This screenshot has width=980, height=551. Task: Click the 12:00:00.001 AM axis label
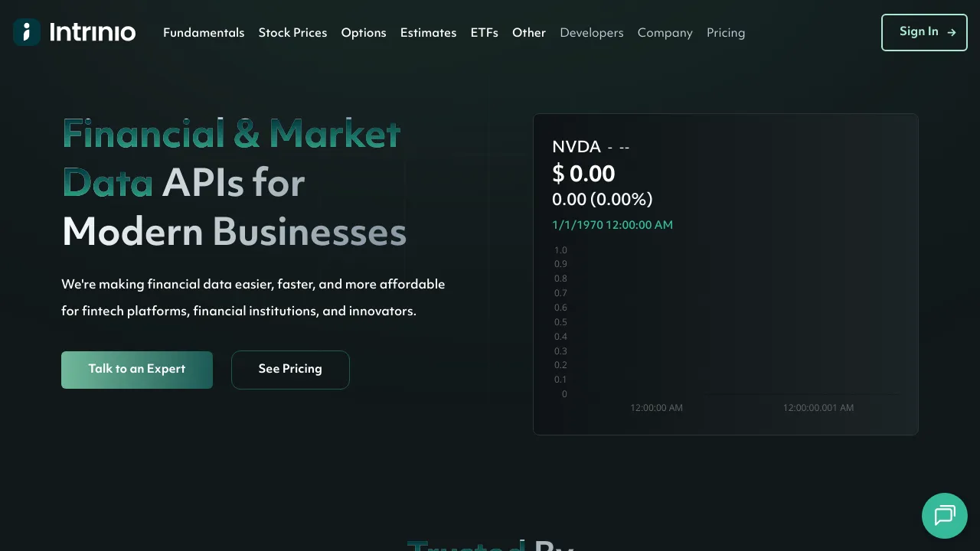point(818,408)
